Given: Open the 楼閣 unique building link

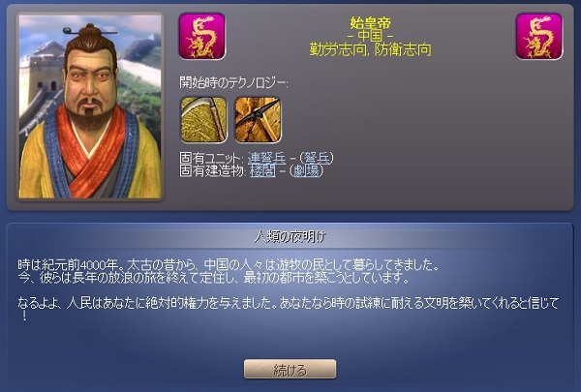Looking at the screenshot, I should point(262,171).
